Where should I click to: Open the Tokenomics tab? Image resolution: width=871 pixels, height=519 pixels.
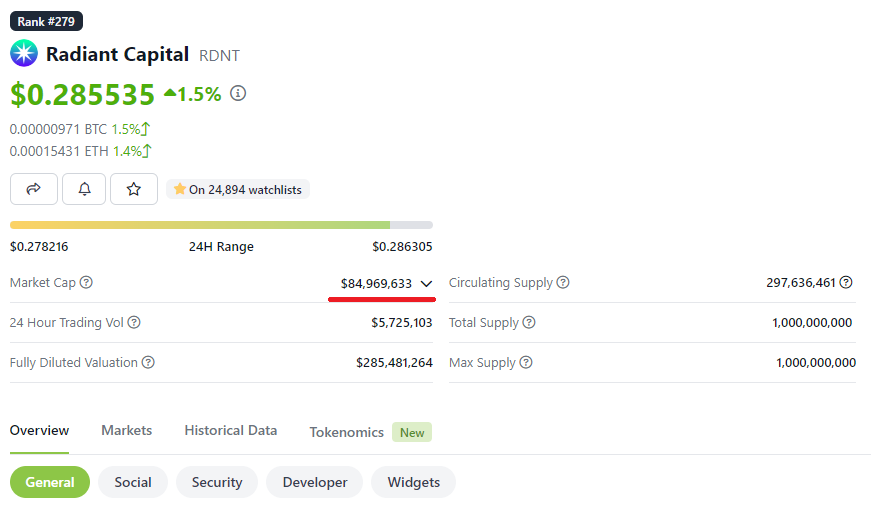(347, 432)
